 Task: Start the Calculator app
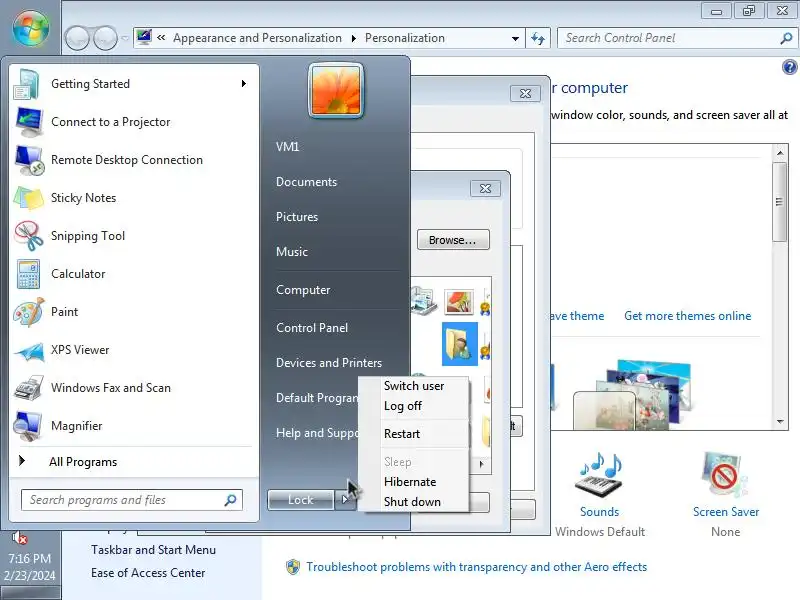point(134,274)
